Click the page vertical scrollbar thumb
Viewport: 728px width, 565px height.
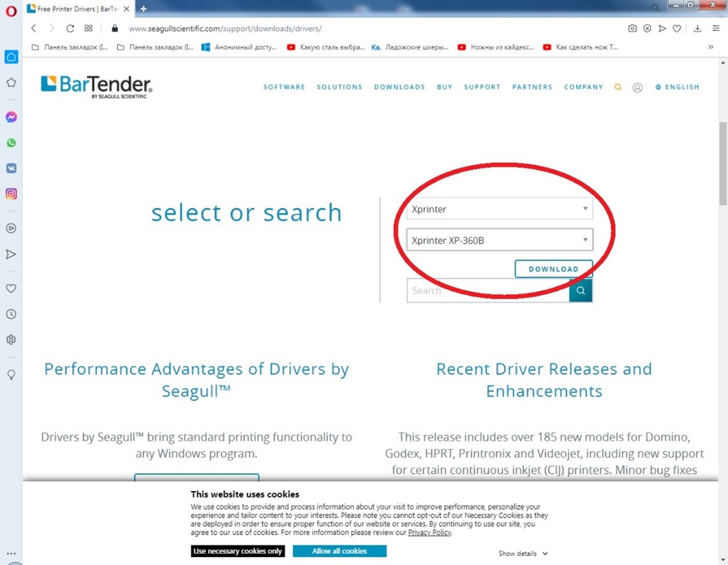[723, 164]
